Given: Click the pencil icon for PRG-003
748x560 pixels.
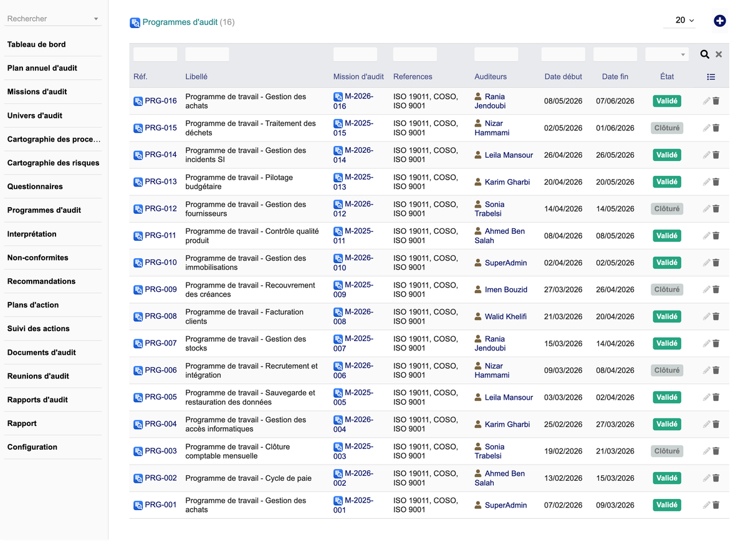Looking at the screenshot, I should [706, 451].
